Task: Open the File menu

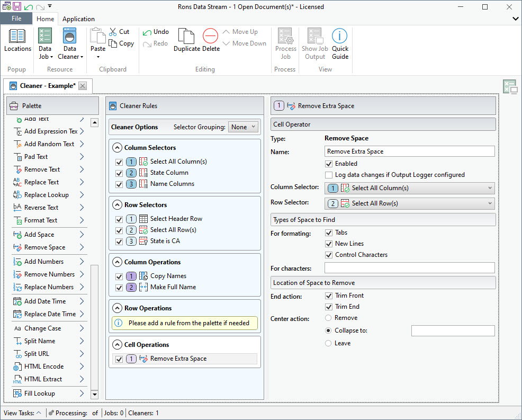Action: tap(16, 19)
